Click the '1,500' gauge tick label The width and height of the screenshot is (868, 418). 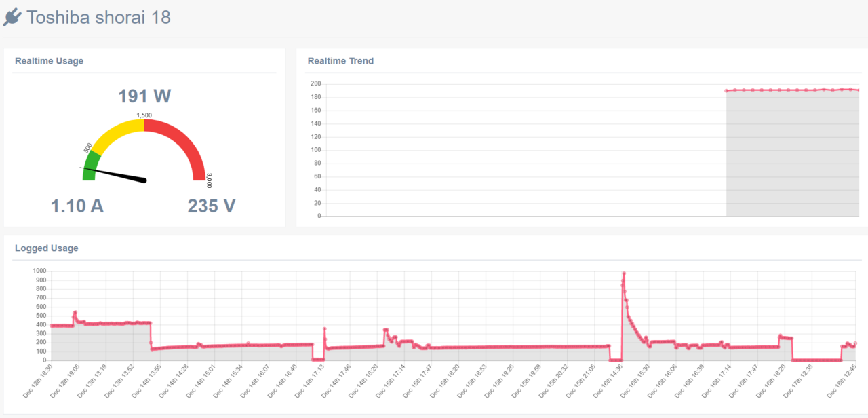coord(144,115)
